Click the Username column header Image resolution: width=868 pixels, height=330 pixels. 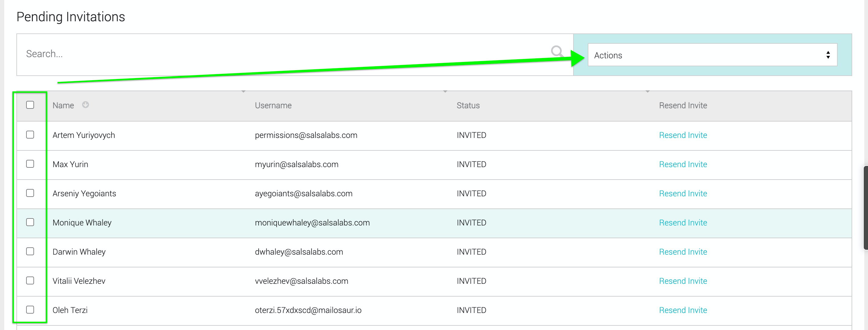[x=273, y=105]
